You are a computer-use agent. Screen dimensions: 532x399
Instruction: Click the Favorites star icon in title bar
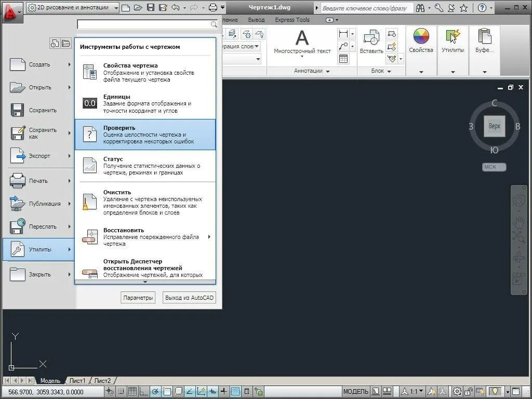click(464, 8)
